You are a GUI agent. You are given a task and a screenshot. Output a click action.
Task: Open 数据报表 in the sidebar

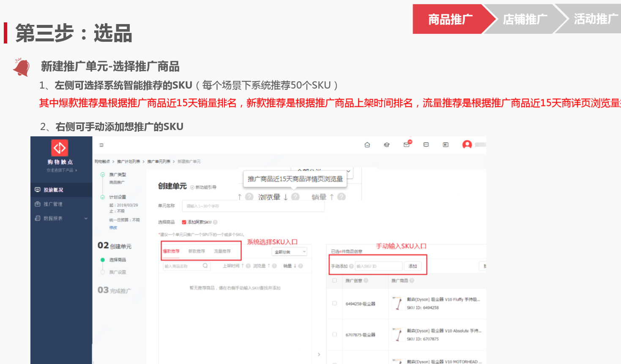pyautogui.click(x=61, y=218)
